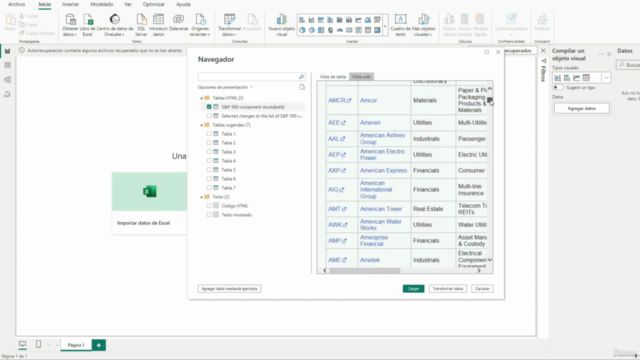Open Opciones de presentación dropdown

point(225,87)
